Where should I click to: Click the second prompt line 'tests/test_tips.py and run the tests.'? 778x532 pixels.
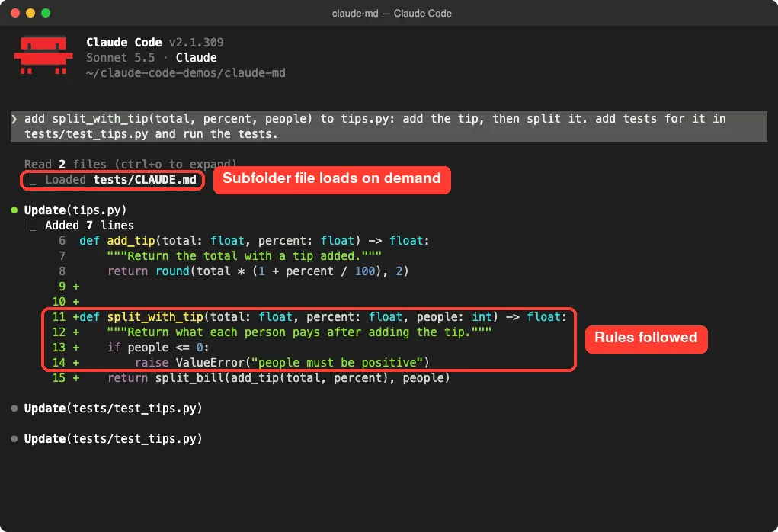click(151, 134)
